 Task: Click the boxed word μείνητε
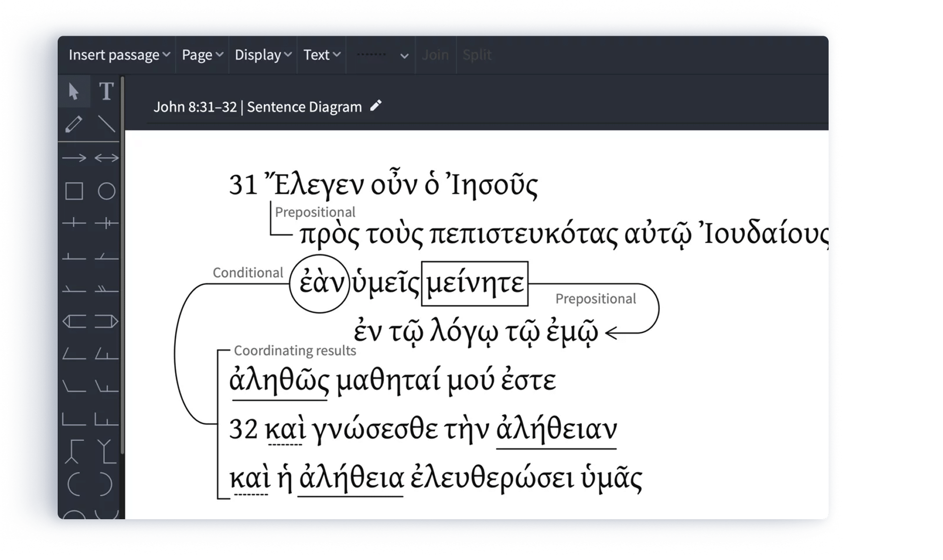(x=475, y=283)
